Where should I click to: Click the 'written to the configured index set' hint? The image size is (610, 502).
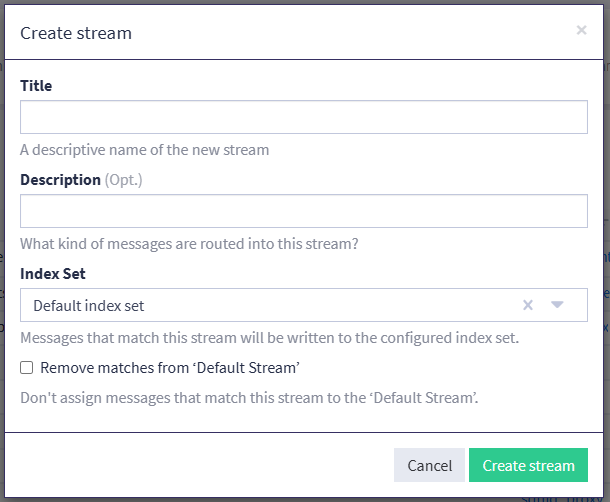[x=400, y=337]
